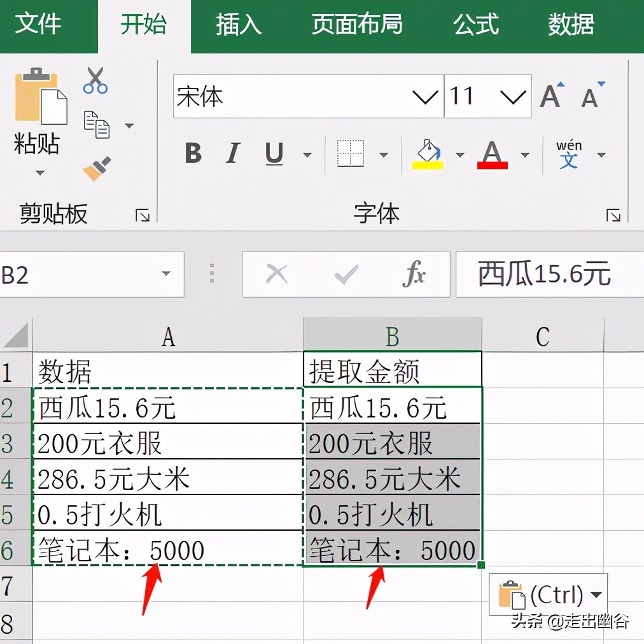Toggle Bold formatting
The width and height of the screenshot is (644, 644).
(x=193, y=153)
